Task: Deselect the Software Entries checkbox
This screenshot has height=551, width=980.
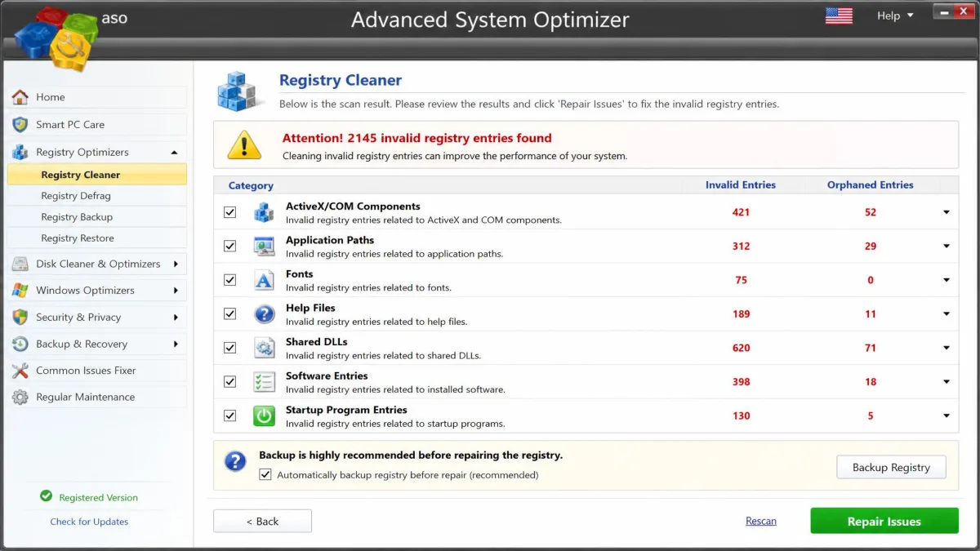Action: (x=229, y=381)
